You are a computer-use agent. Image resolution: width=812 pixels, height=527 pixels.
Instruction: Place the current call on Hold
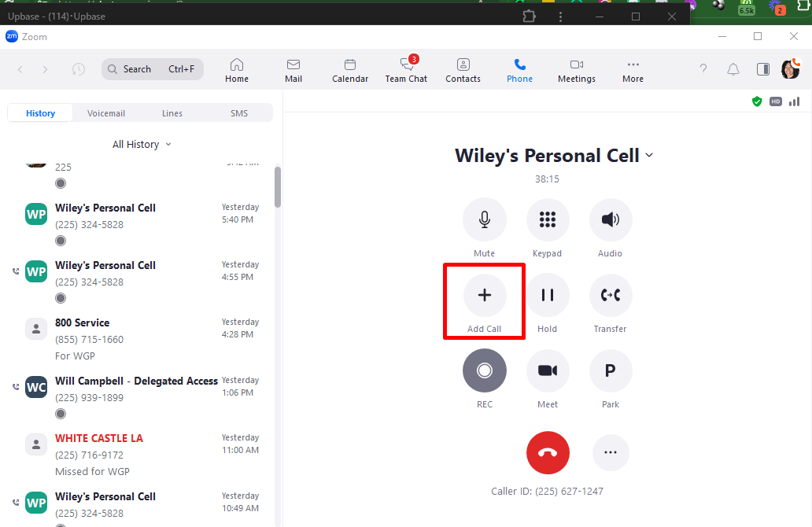tap(548, 295)
